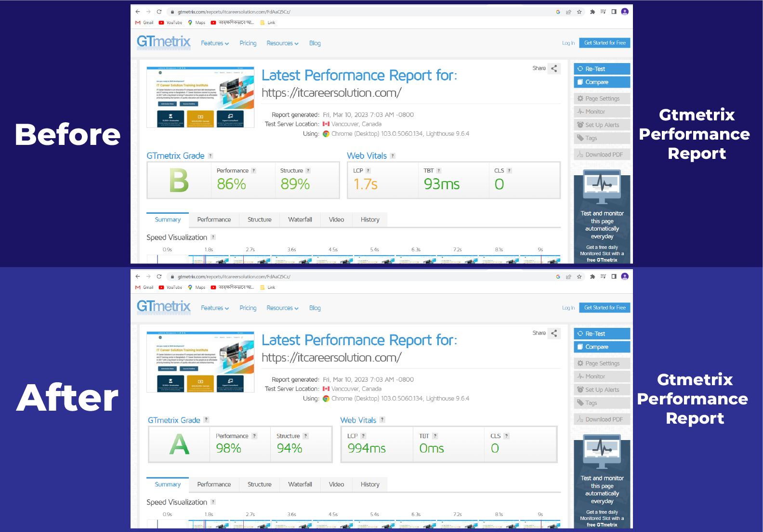
Task: Click the share page icon in After address bar
Action: tap(568, 277)
